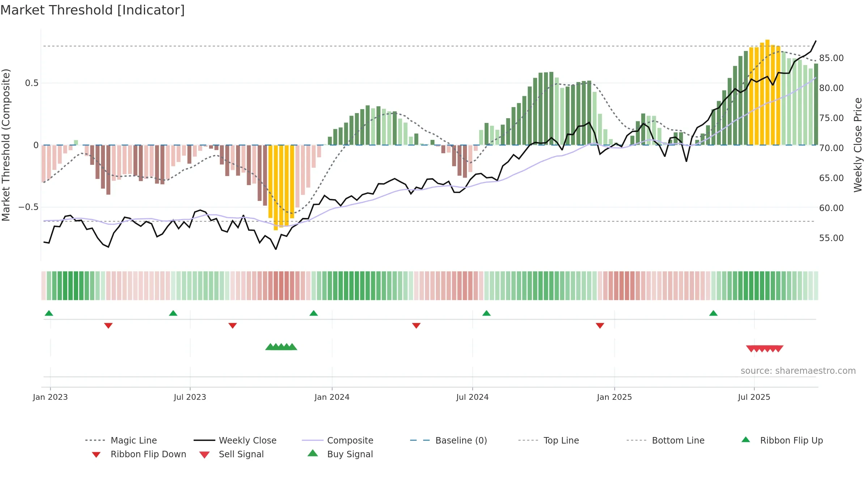Click the red flip-down triangle near March 2023
Viewport: 868px width, 488px height.
pos(108,325)
